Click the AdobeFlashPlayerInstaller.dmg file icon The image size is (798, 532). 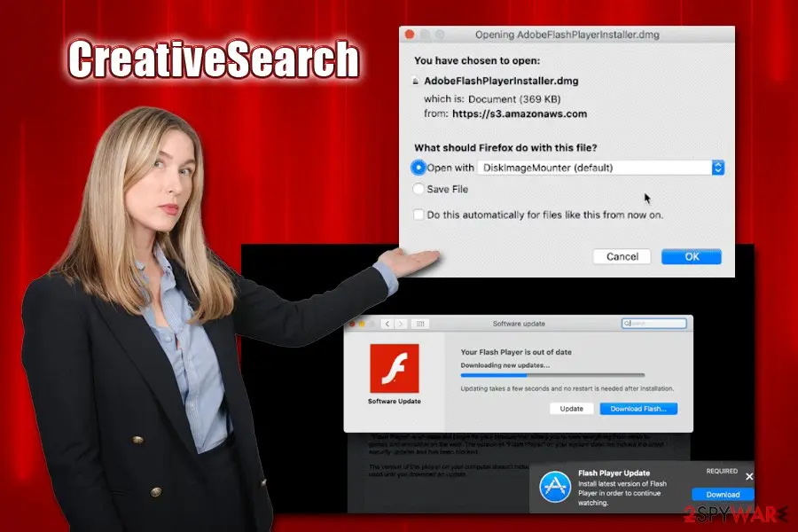tap(416, 81)
